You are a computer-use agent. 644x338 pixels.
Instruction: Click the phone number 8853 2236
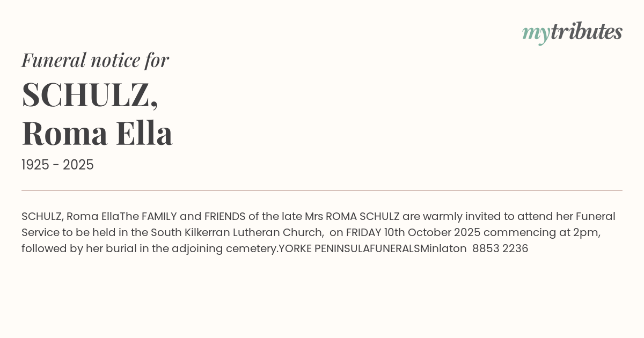point(500,249)
